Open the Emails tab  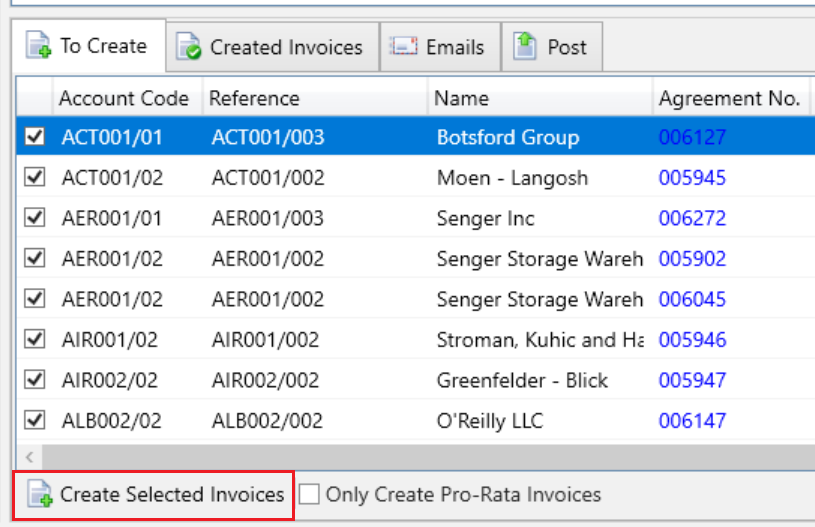click(454, 47)
